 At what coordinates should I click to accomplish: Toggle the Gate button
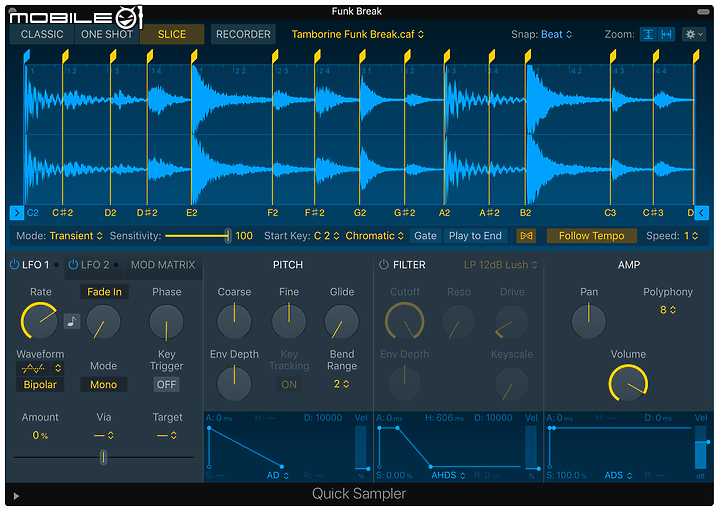[425, 236]
